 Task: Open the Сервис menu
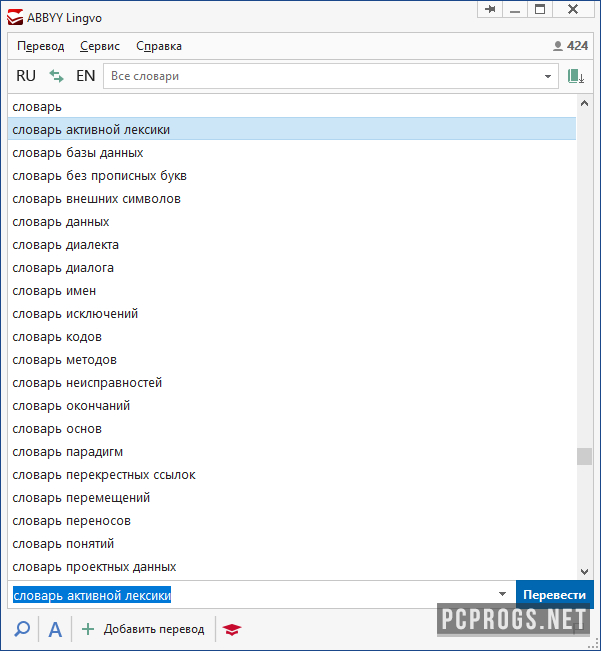point(100,46)
